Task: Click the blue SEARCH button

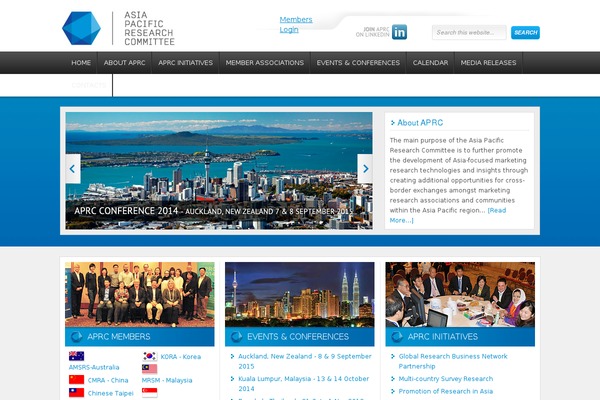Action: (x=525, y=33)
